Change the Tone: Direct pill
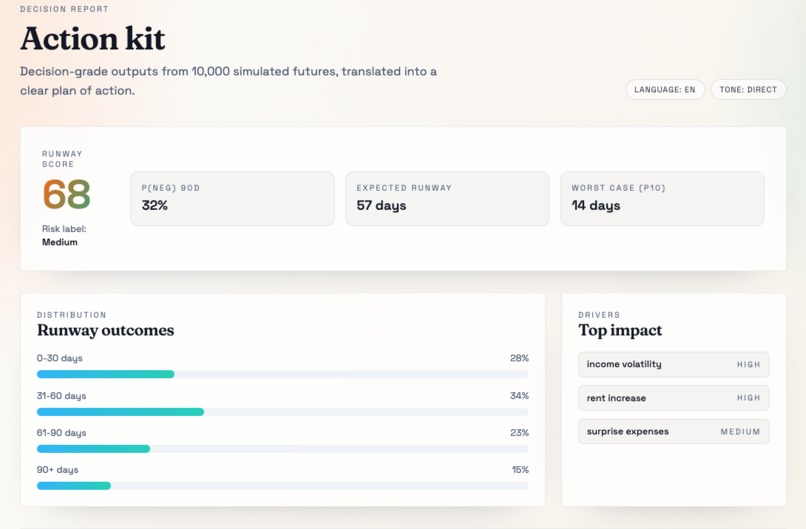 click(748, 89)
